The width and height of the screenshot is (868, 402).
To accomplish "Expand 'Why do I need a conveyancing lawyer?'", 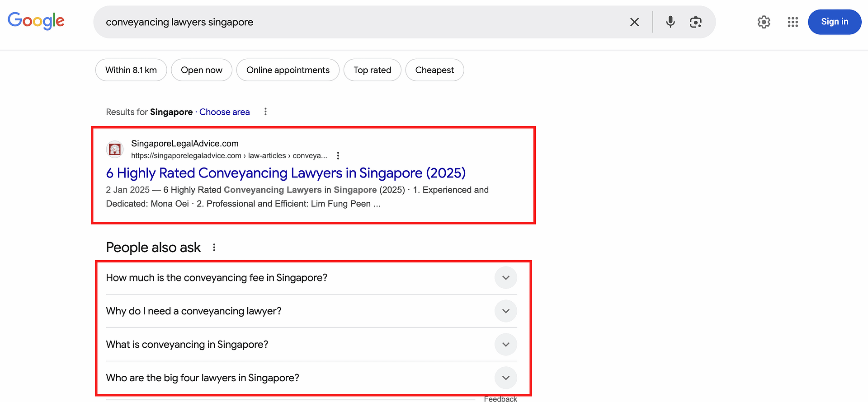I will (x=505, y=311).
